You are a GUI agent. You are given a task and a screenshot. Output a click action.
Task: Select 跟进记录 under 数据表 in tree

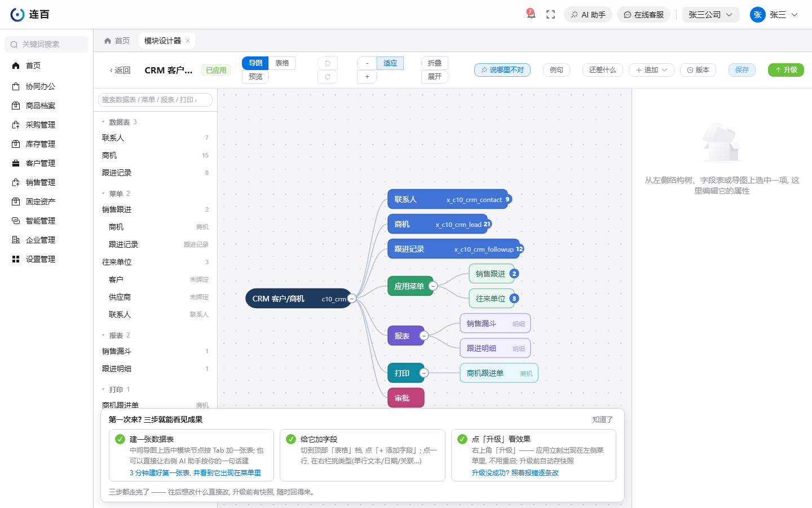155,173
